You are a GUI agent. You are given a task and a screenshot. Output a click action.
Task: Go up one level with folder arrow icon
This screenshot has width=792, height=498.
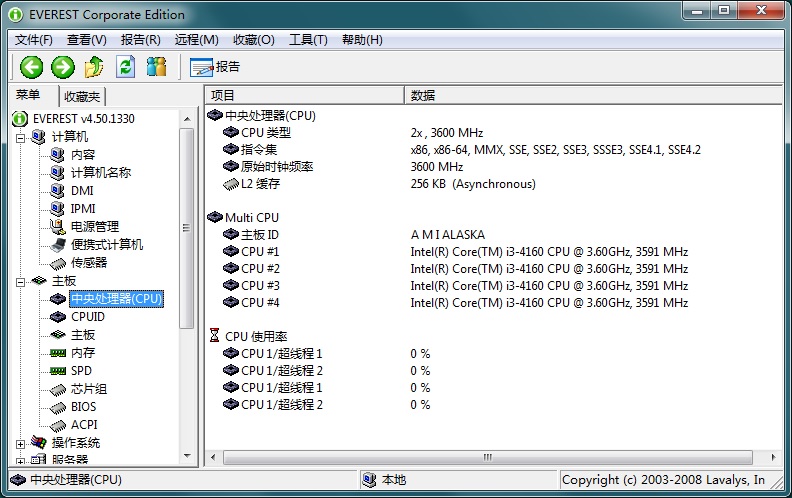[94, 67]
